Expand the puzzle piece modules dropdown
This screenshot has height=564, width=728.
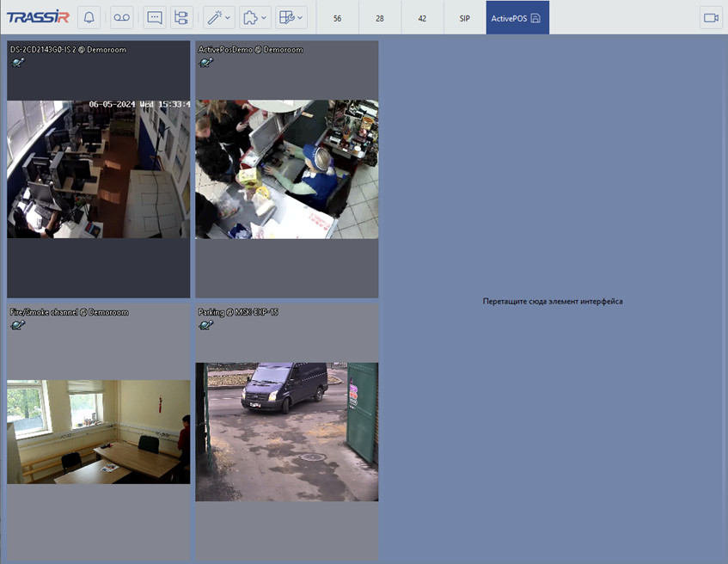(x=254, y=17)
